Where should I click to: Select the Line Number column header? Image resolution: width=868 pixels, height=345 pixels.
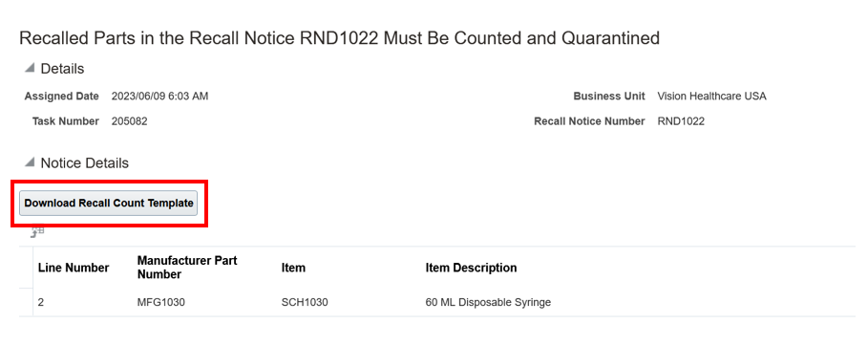click(74, 268)
